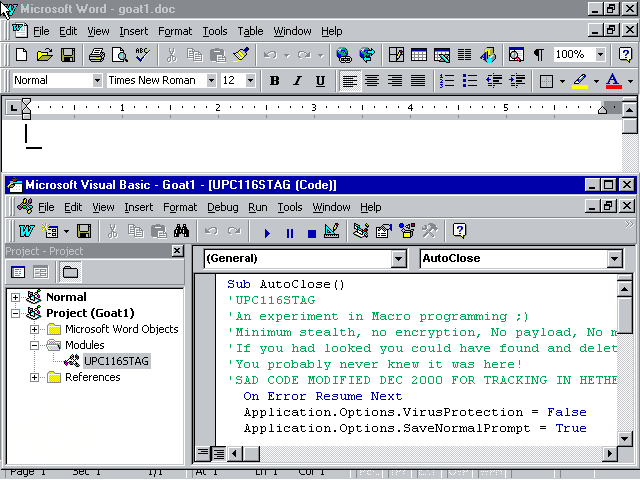Switch to Word via View Microsoft Word icon
640x480 pixels.
(27, 231)
